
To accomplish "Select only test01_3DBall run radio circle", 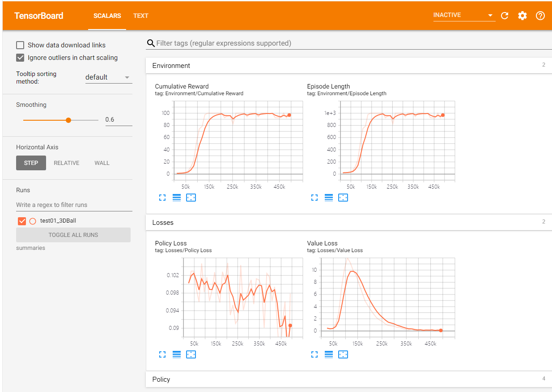I will click(x=33, y=221).
